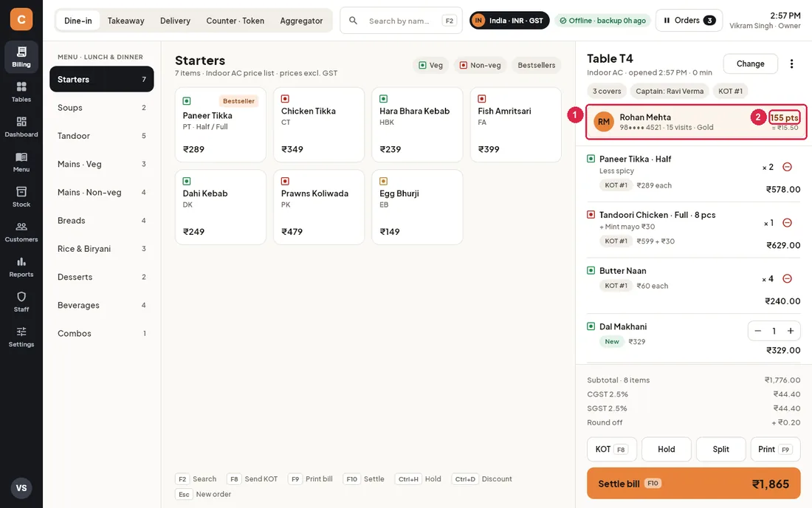This screenshot has height=508, width=812.
Task: Remove Tandoori Chicken from the order
Action: pos(787,223)
